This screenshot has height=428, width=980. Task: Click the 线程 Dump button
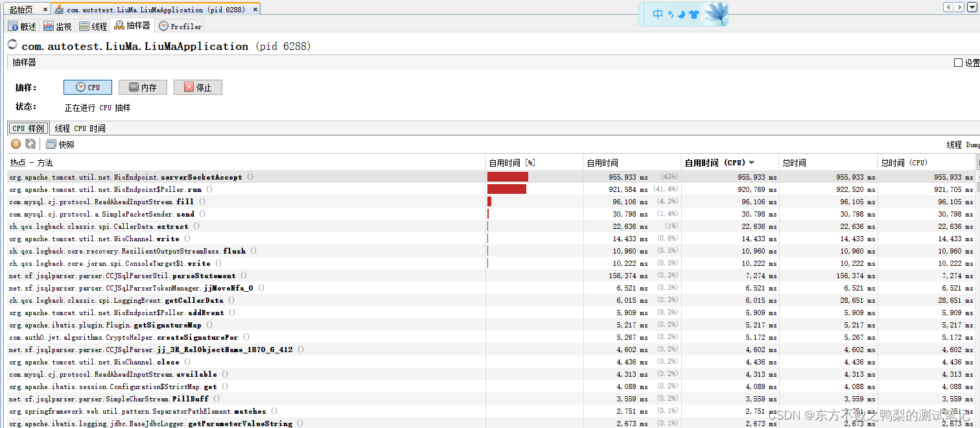pyautogui.click(x=961, y=144)
